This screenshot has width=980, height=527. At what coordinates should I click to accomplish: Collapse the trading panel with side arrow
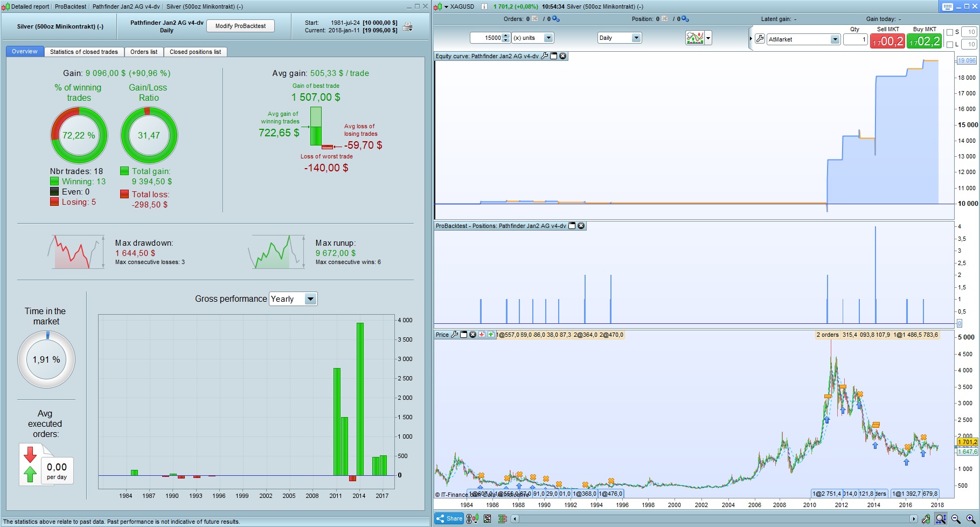[x=750, y=39]
